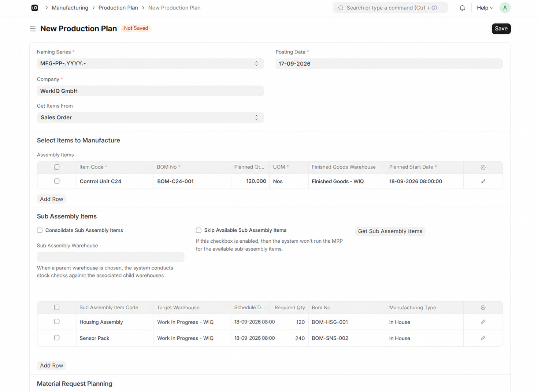Click BOM-SNS-002 cell
Screen dimensions: 538x392
(347, 338)
